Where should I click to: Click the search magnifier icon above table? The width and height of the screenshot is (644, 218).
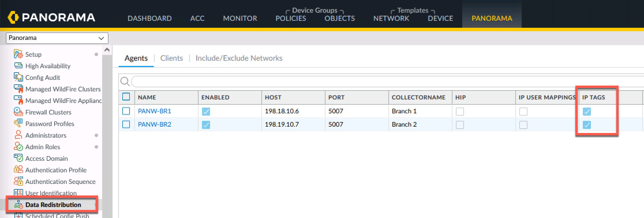125,82
